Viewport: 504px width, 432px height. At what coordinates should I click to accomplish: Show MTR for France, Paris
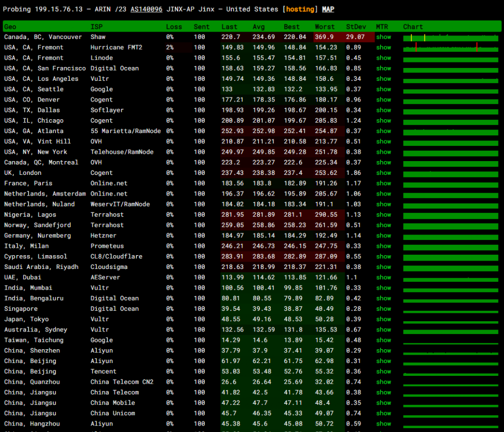click(x=383, y=183)
